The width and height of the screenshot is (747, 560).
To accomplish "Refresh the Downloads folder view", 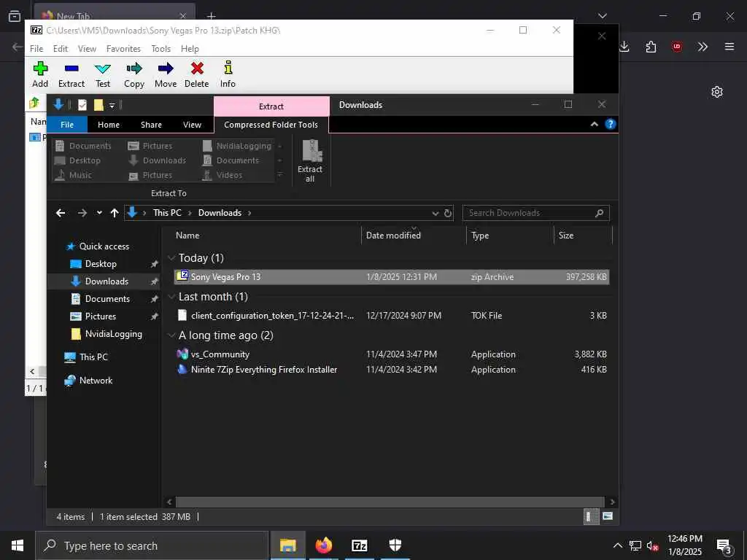I will tap(448, 214).
